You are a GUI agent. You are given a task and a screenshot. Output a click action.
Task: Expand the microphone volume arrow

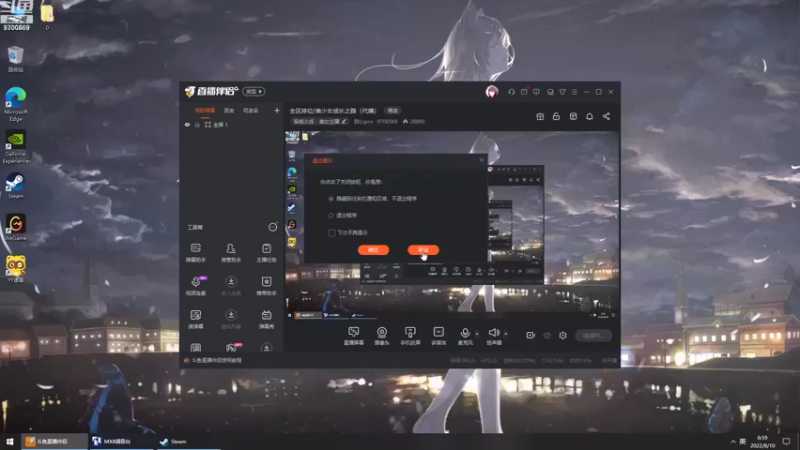pyautogui.click(x=477, y=334)
